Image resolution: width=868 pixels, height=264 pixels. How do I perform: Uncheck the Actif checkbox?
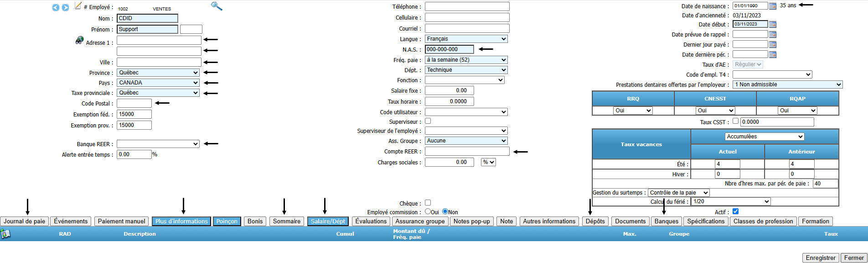pos(735,211)
